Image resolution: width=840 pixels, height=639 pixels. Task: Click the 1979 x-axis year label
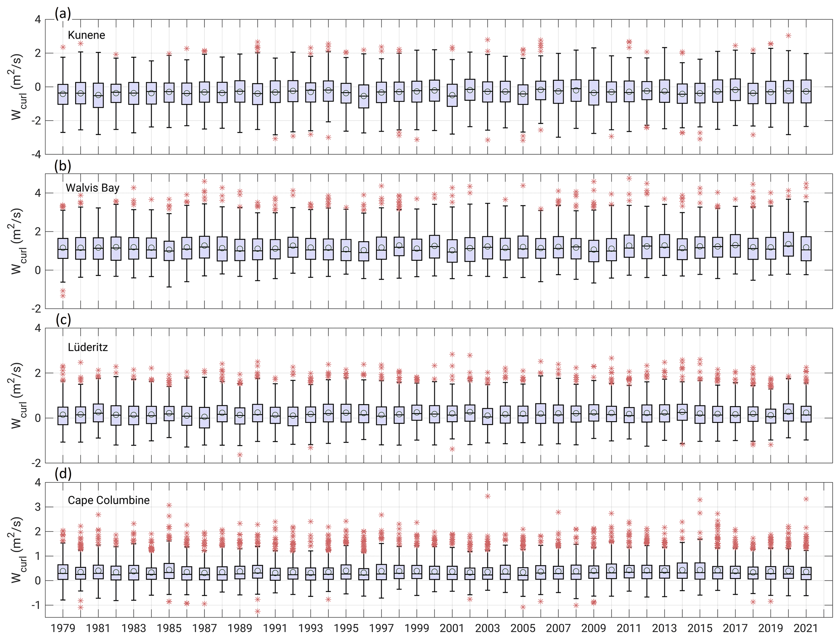[63, 628]
